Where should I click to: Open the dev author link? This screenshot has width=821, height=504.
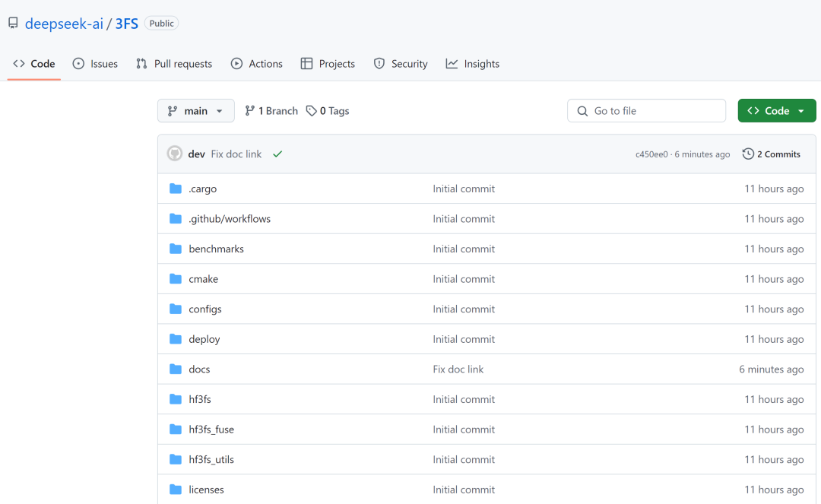pos(196,154)
